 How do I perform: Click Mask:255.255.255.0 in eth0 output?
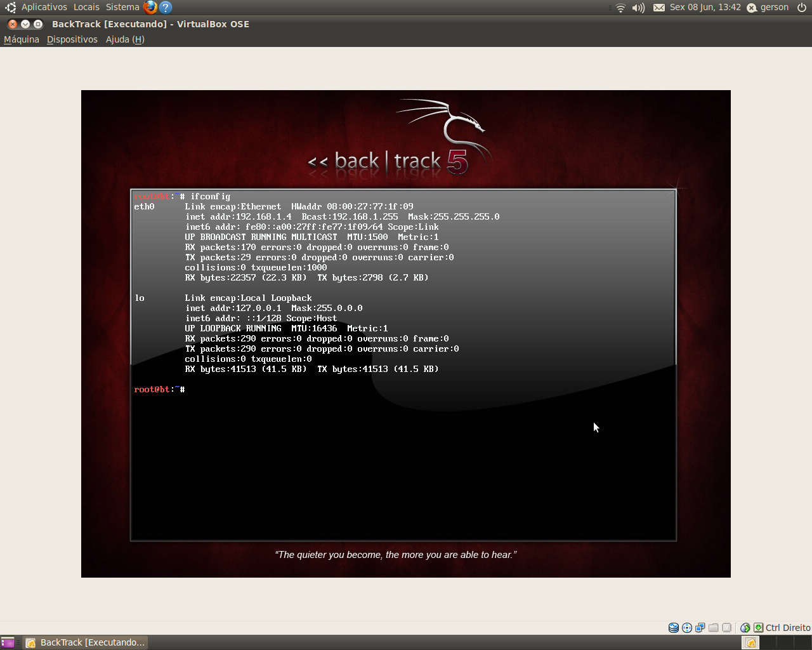coord(454,216)
